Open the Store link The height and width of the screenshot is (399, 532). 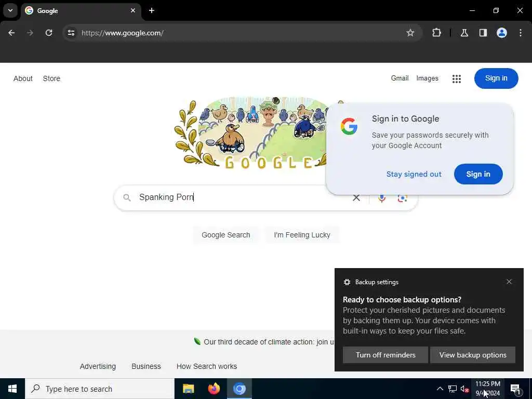[51, 78]
